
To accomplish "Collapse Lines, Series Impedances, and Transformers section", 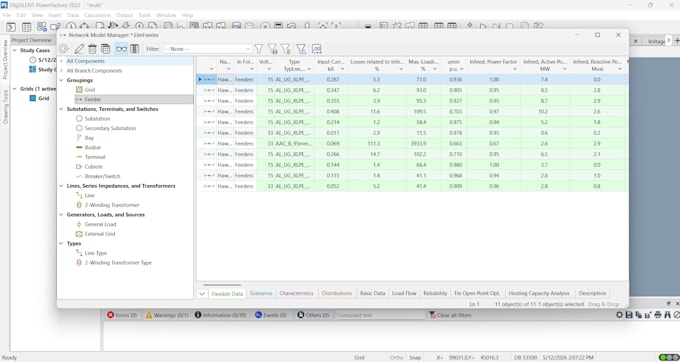I will (62, 186).
